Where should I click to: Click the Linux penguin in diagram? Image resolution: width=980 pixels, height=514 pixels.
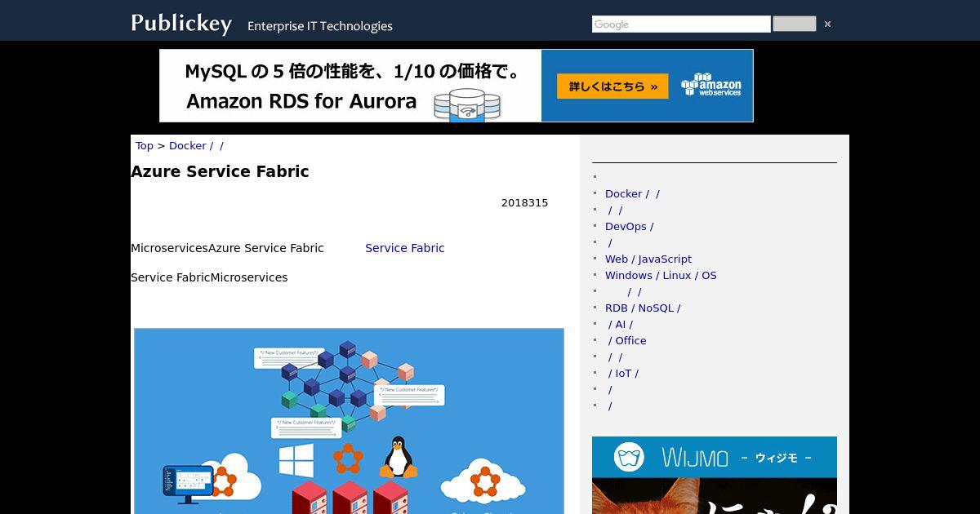[399, 457]
